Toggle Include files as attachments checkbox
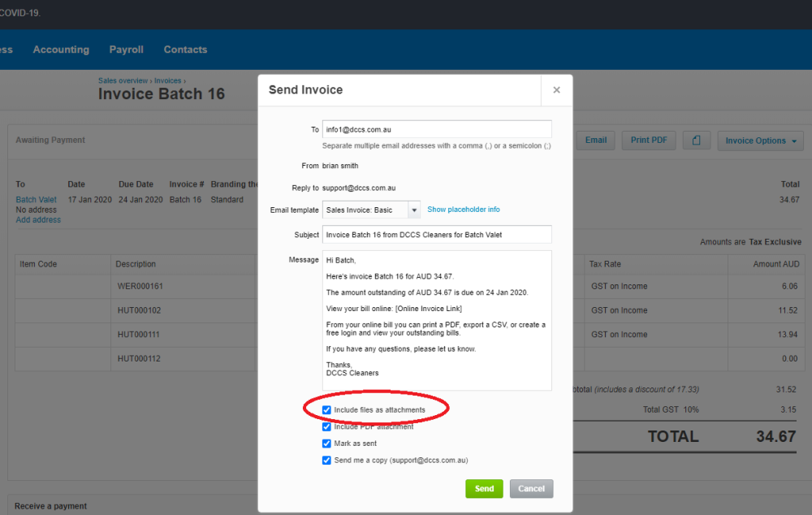Screen dimensions: 812x515 coord(326,410)
